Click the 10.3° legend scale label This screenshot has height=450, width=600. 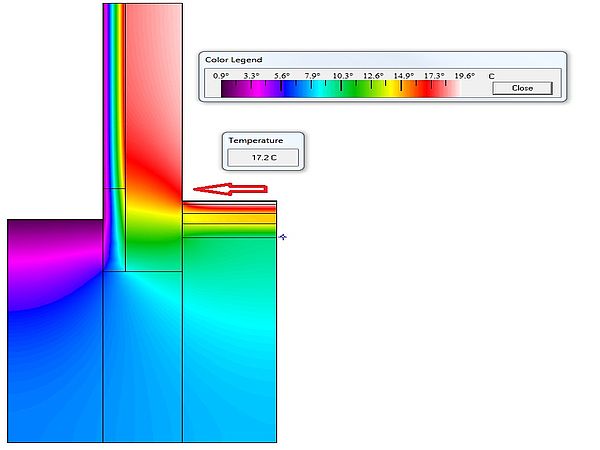point(343,75)
